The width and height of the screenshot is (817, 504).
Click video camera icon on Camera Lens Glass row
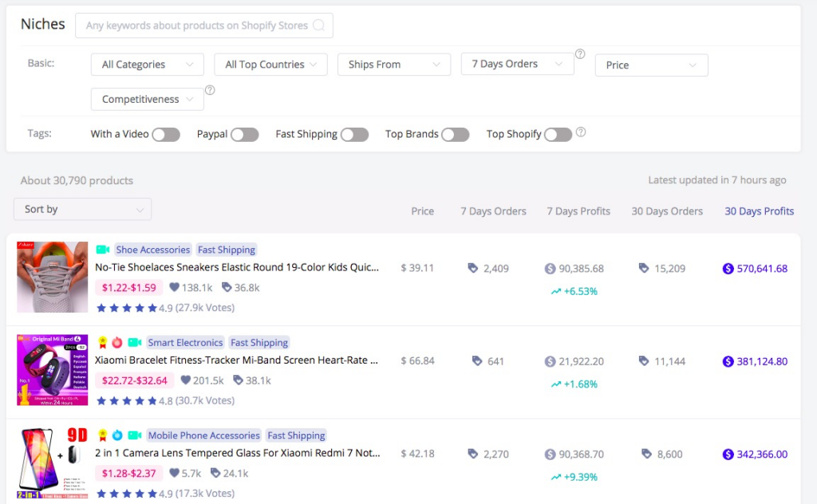click(x=135, y=435)
